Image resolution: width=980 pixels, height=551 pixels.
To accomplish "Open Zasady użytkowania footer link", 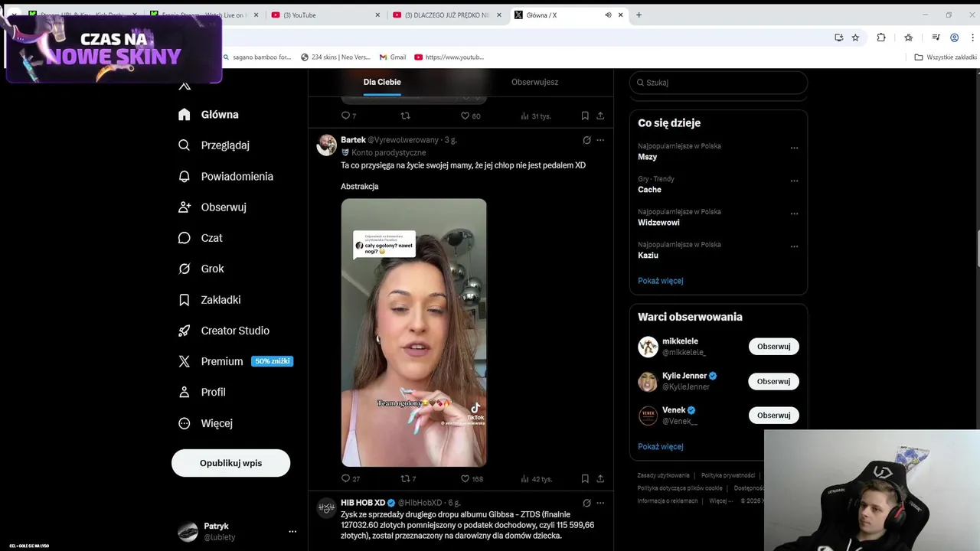I will click(x=663, y=475).
